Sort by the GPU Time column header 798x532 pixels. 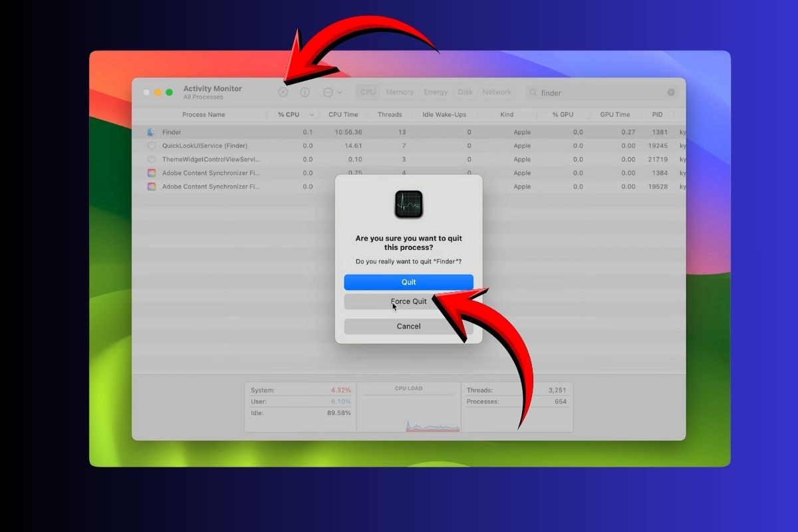(615, 114)
